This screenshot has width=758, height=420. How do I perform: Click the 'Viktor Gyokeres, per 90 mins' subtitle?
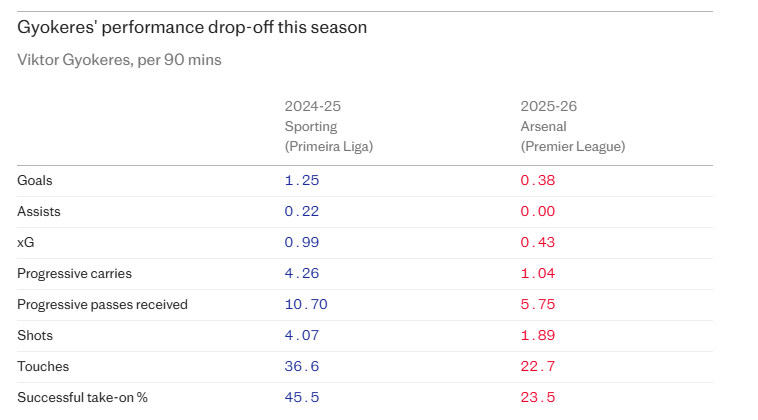[x=119, y=60]
